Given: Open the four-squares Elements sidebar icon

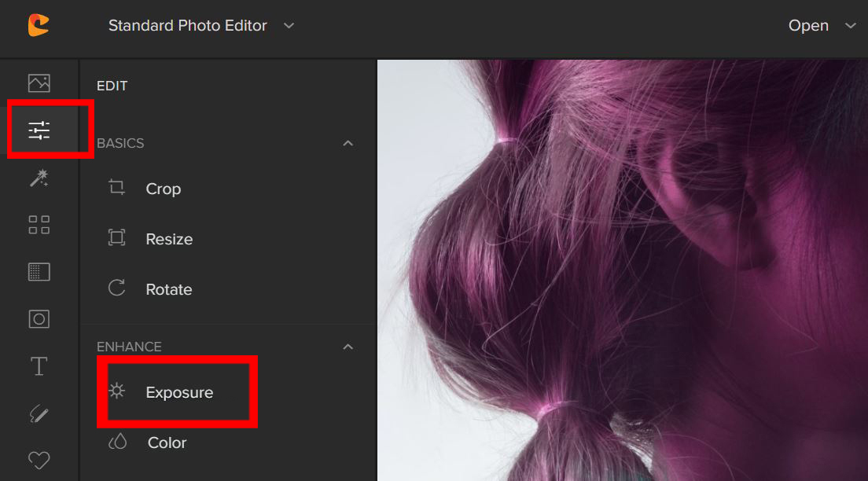Looking at the screenshot, I should pos(39,225).
